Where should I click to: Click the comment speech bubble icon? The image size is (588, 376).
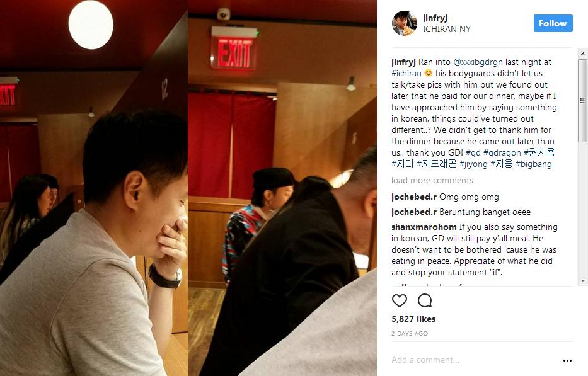pos(425,300)
